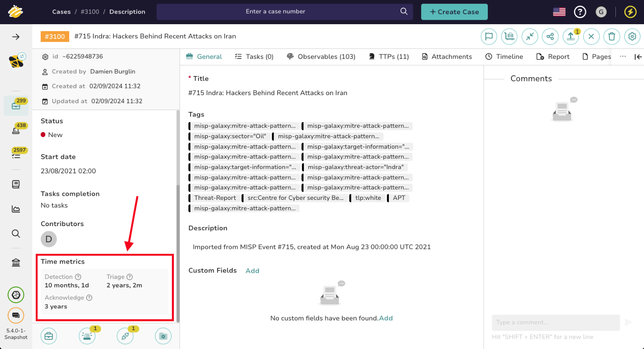Delete the case with trash icon
The height and width of the screenshot is (349, 644).
(611, 37)
